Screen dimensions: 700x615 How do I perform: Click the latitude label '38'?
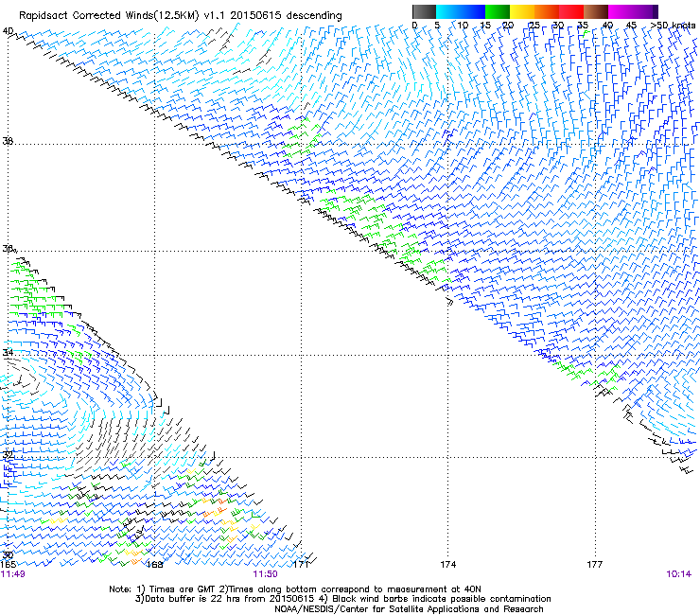pos(8,141)
